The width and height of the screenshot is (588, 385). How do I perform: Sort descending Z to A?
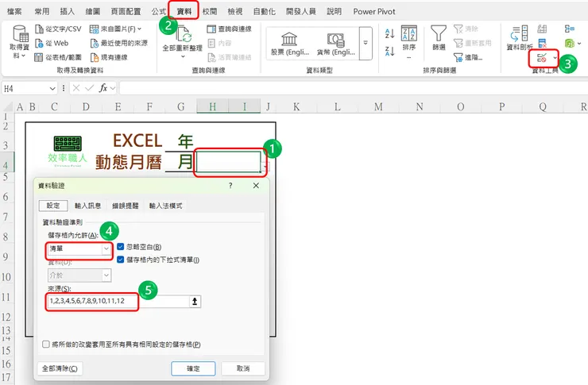click(389, 51)
